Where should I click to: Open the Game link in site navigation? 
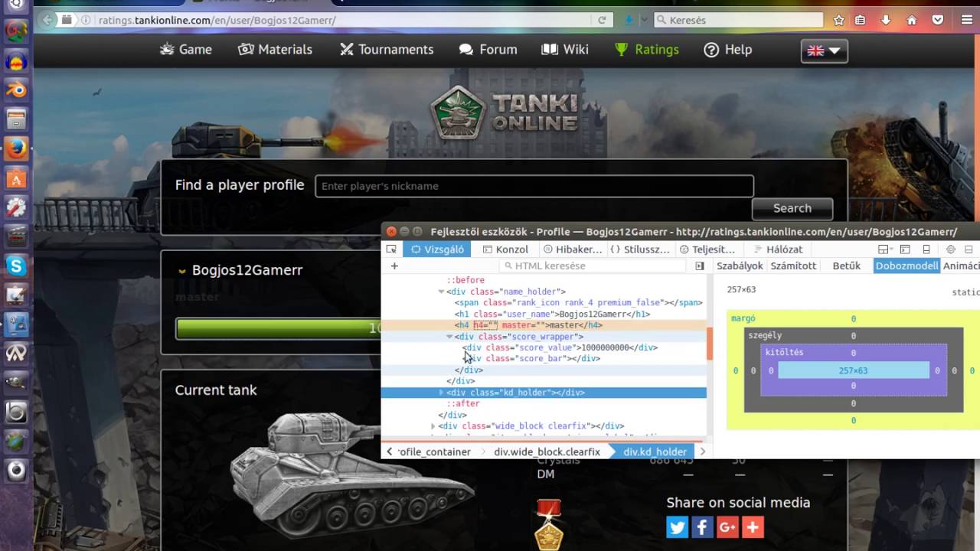click(x=186, y=49)
